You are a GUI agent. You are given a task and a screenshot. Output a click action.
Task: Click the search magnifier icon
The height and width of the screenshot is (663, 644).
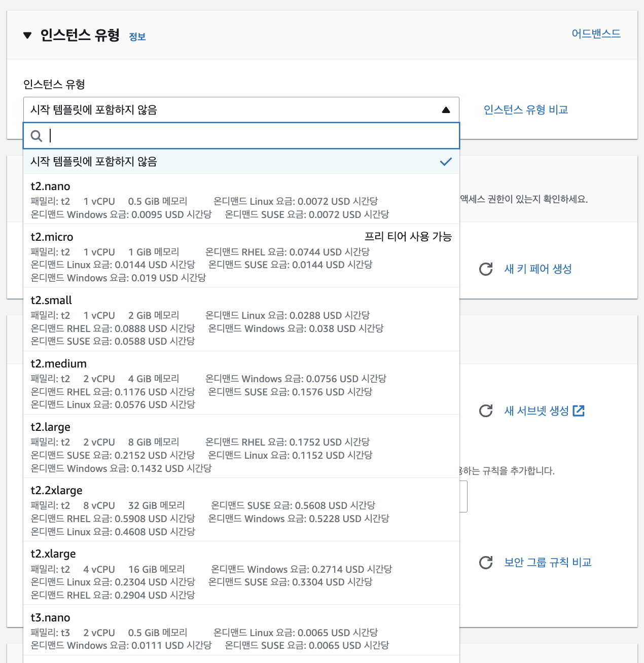[x=37, y=136]
